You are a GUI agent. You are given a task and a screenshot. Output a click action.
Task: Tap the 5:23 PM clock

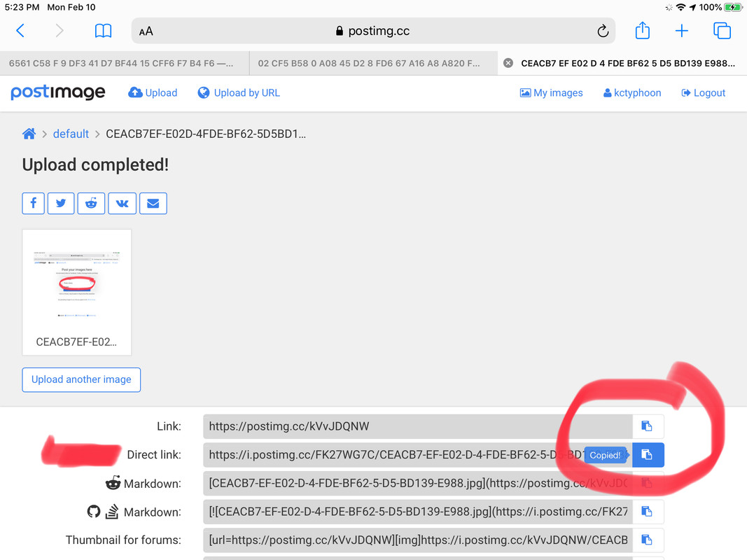(x=22, y=7)
